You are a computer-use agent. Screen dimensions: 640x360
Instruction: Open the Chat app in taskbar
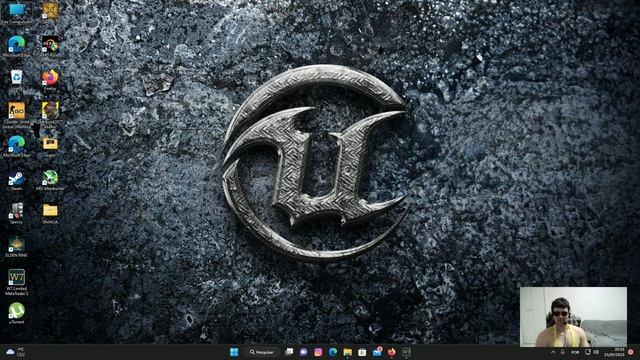point(303,352)
